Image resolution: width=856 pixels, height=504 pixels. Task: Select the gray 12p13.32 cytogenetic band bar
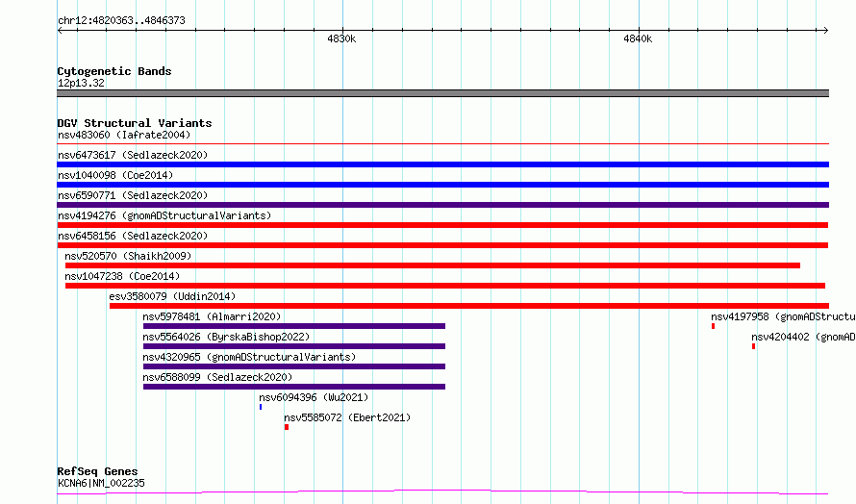442,93
